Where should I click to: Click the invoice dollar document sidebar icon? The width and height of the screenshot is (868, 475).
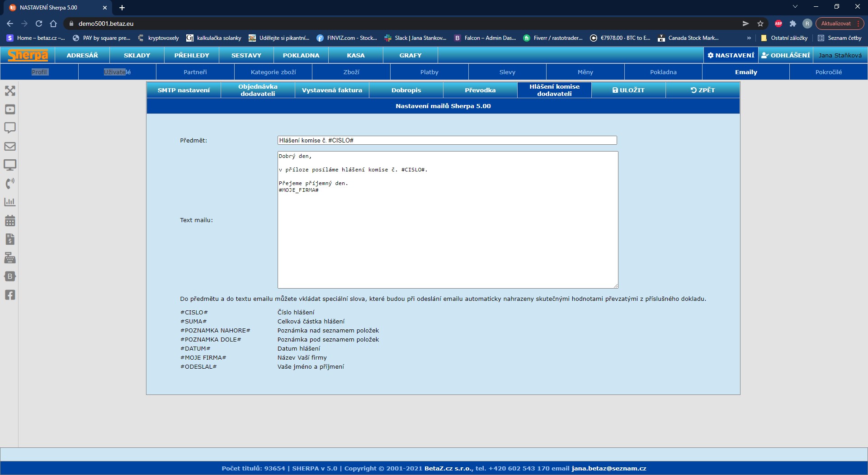tap(10, 239)
